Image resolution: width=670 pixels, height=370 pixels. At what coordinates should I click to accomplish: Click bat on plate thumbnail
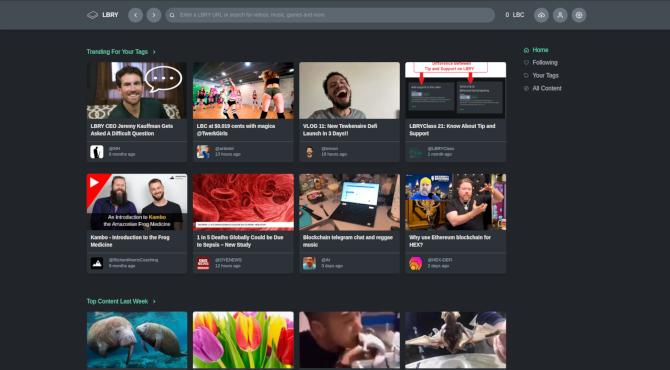pos(455,340)
